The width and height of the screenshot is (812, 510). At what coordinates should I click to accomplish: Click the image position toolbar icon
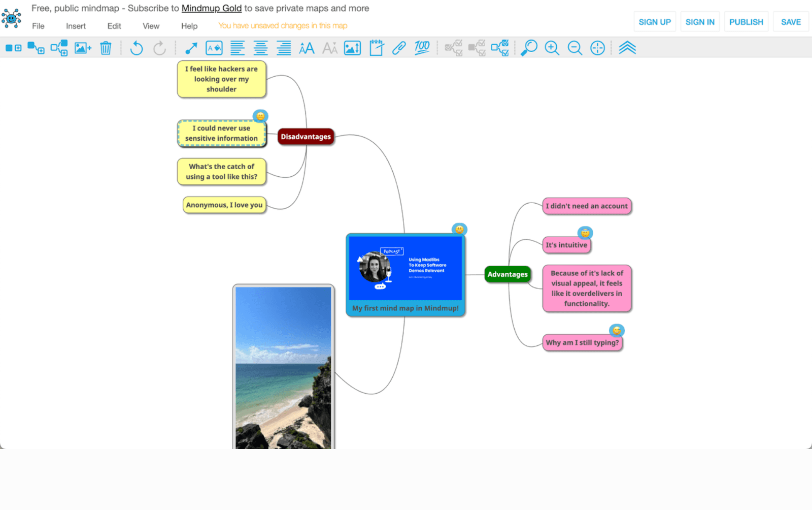pyautogui.click(x=353, y=48)
